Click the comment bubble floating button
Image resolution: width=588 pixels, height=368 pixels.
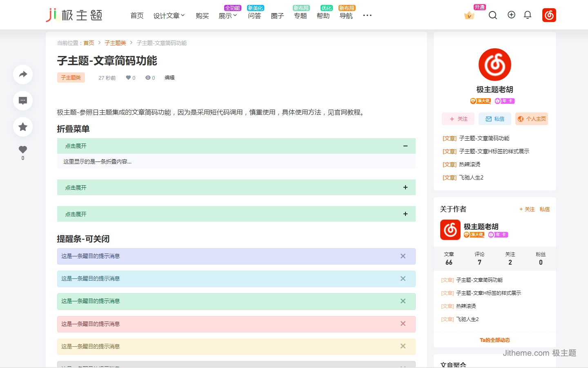23,100
